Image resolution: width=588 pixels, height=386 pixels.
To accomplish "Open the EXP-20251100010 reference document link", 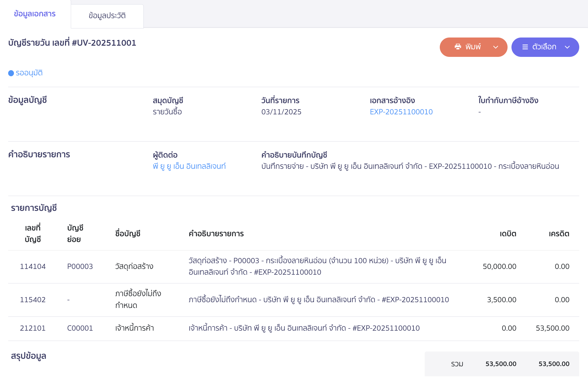I will [x=401, y=112].
